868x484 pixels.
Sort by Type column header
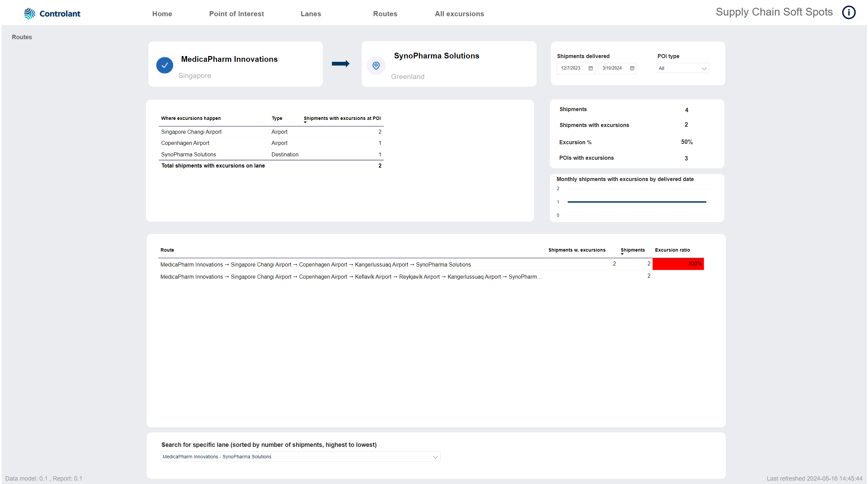tap(277, 118)
